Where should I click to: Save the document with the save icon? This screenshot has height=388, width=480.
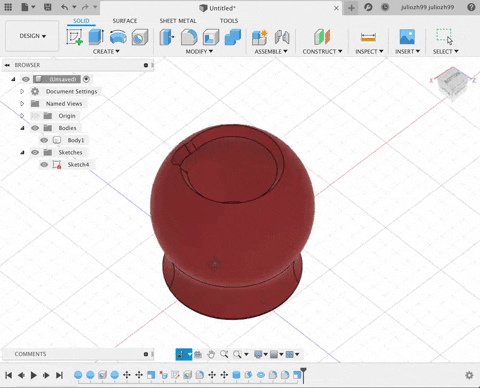tap(48, 7)
